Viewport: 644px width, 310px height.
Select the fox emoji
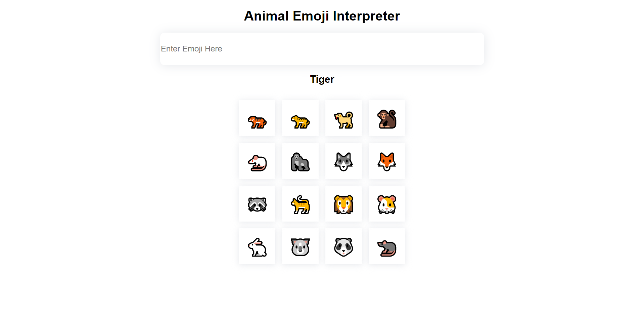(386, 161)
